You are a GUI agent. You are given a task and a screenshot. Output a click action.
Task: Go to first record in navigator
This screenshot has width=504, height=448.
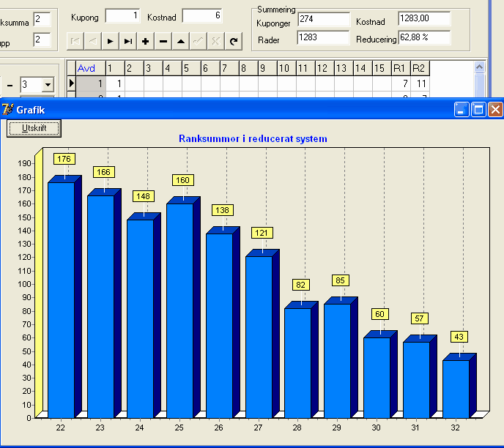click(x=75, y=41)
